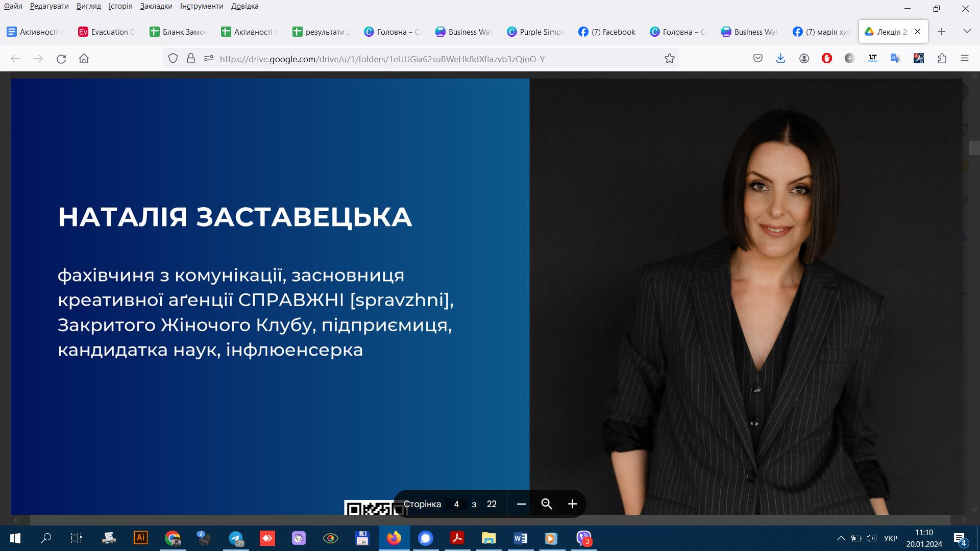Screen dimensions: 980x551
Task: Bookmark this page with star icon
Action: [670, 59]
